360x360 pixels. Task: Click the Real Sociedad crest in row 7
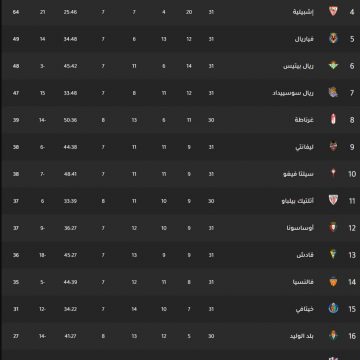[x=333, y=93]
